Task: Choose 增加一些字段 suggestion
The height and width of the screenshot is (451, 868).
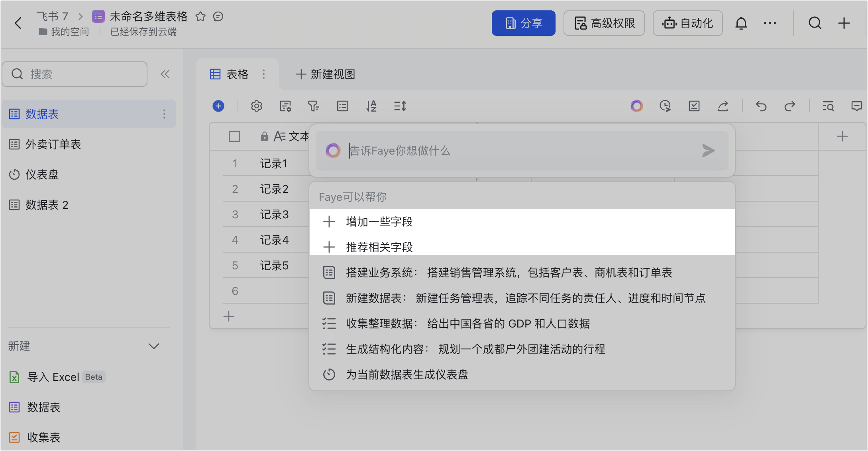Action: [x=522, y=222]
